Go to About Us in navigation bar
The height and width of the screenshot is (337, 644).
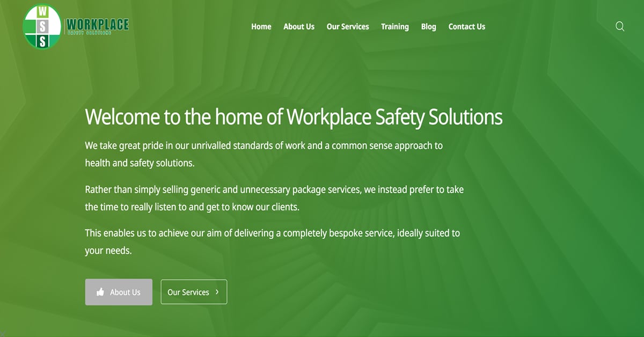[299, 26]
